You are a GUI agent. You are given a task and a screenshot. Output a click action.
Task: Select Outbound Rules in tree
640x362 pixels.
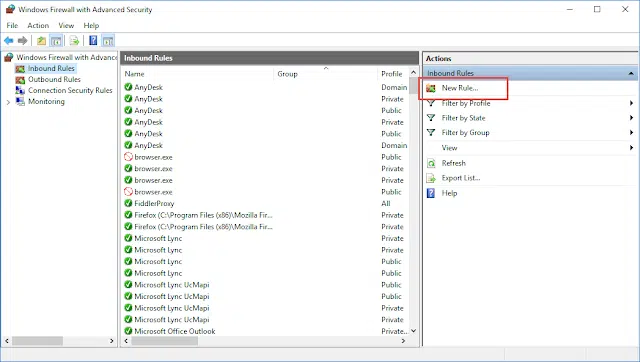pyautogui.click(x=54, y=80)
